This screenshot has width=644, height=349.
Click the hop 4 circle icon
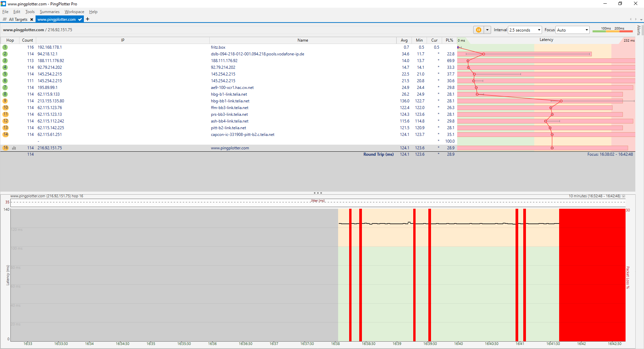pos(5,67)
